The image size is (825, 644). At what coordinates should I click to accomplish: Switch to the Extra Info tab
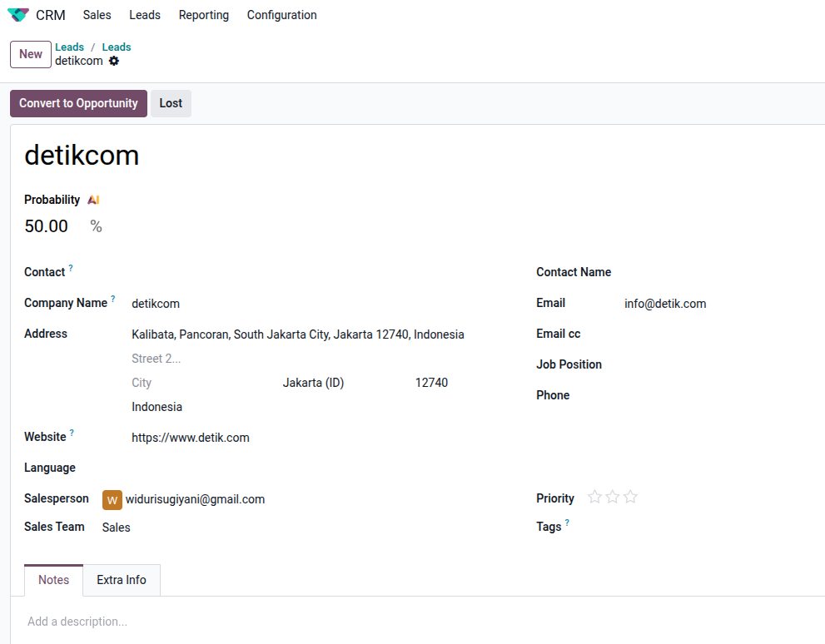tap(122, 580)
